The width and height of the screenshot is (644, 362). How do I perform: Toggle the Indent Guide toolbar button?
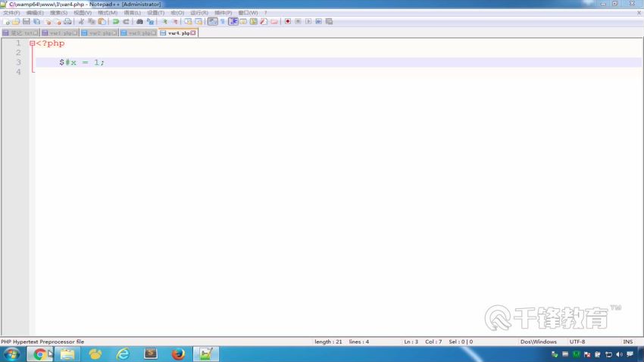pyautogui.click(x=233, y=21)
